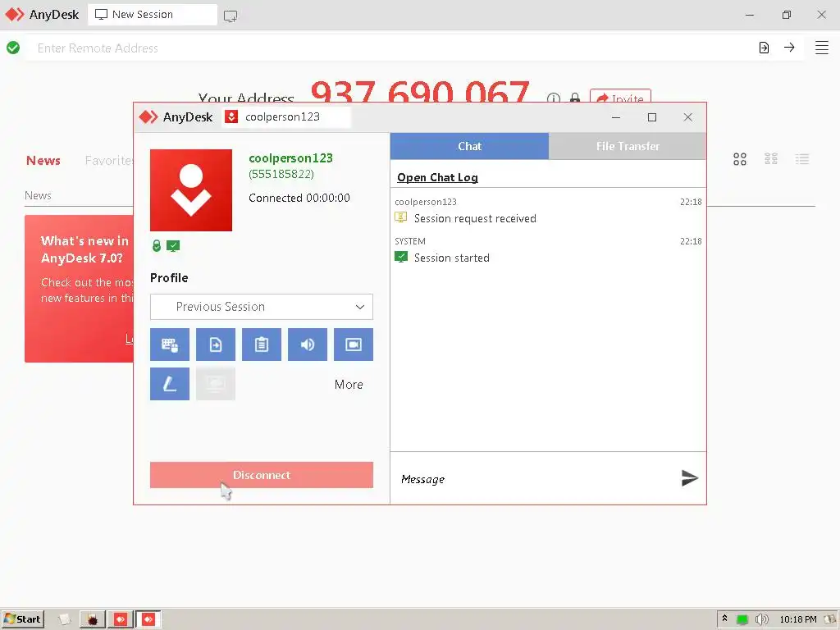The height and width of the screenshot is (630, 840).
Task: Open the Chat Log link
Action: tap(437, 177)
